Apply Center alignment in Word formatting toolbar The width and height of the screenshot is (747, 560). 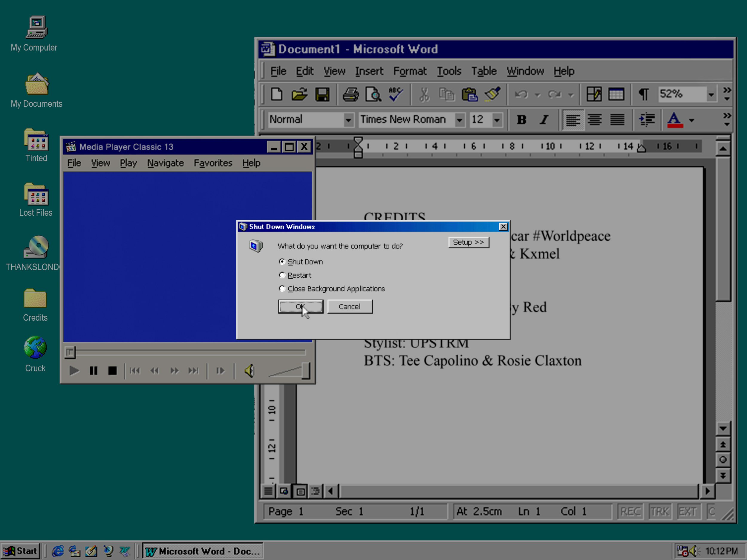595,119
